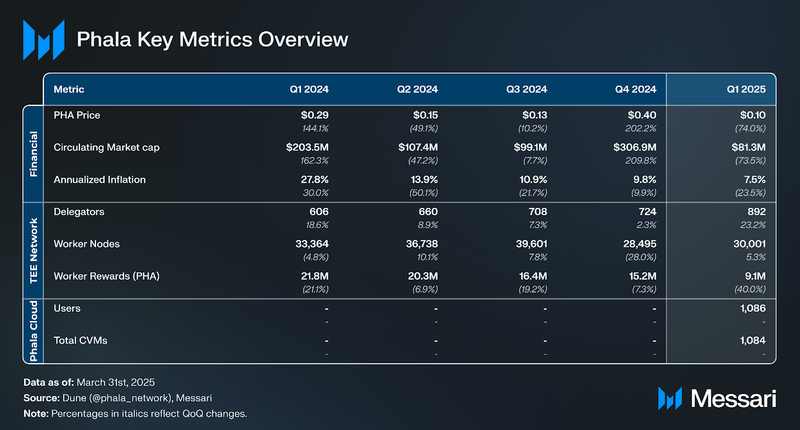
Task: Click the Worker Rewards (PHA) row label
Action: click(x=109, y=275)
